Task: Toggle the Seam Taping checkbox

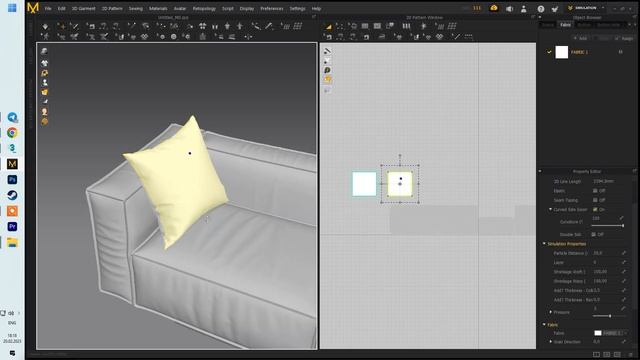Action: pos(595,200)
